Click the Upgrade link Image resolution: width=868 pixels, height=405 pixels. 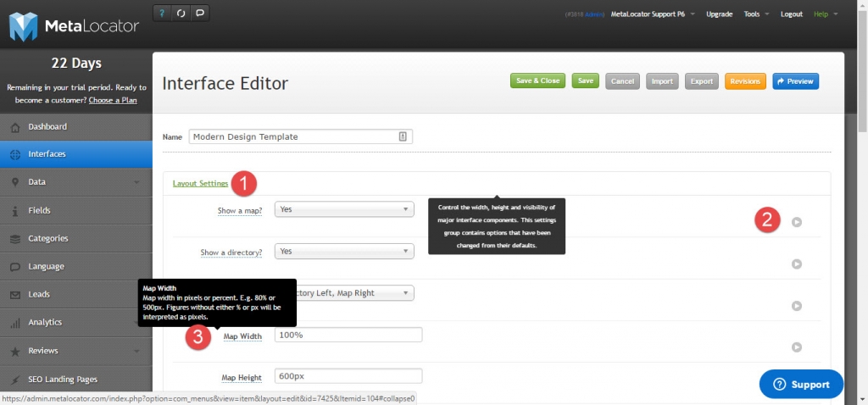pos(719,14)
